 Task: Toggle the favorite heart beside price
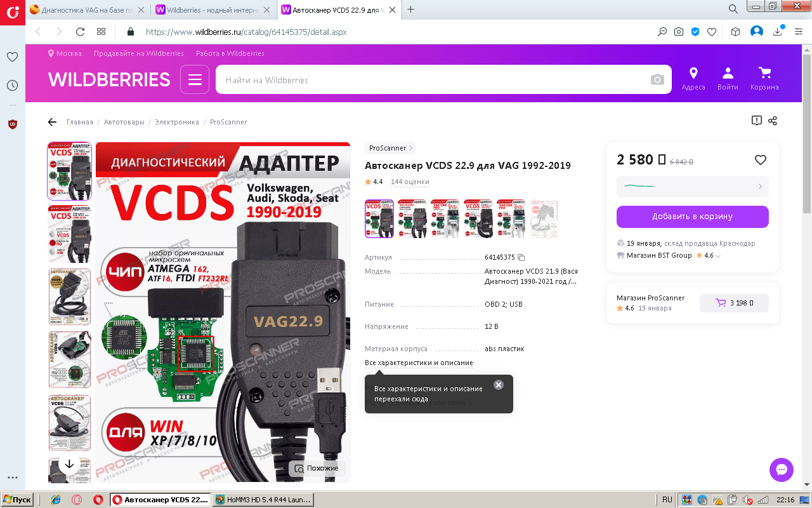coord(761,160)
